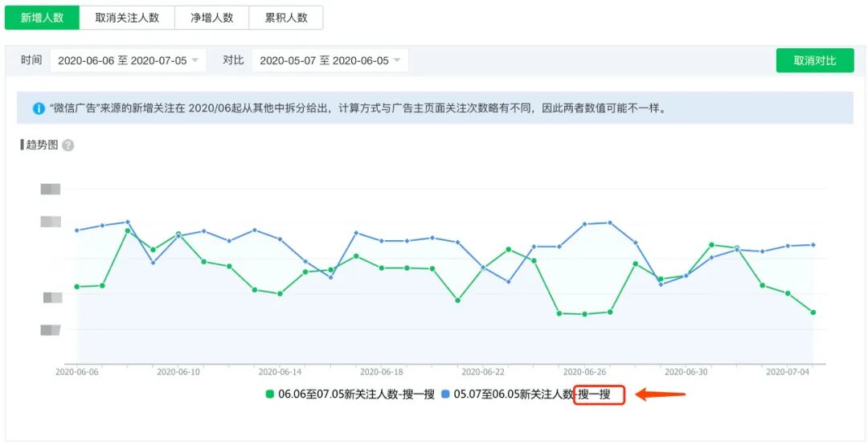
Task: Click the blue info icon in notice banner
Action: [39, 108]
